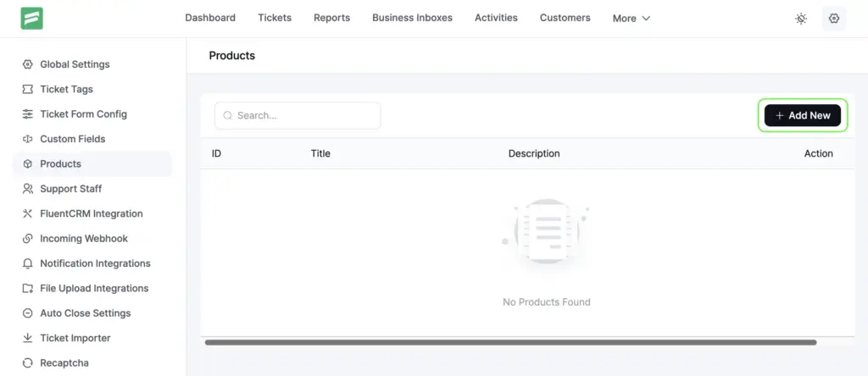Click the Incoming Webhook link icon
This screenshot has height=376, width=868.
(27, 238)
